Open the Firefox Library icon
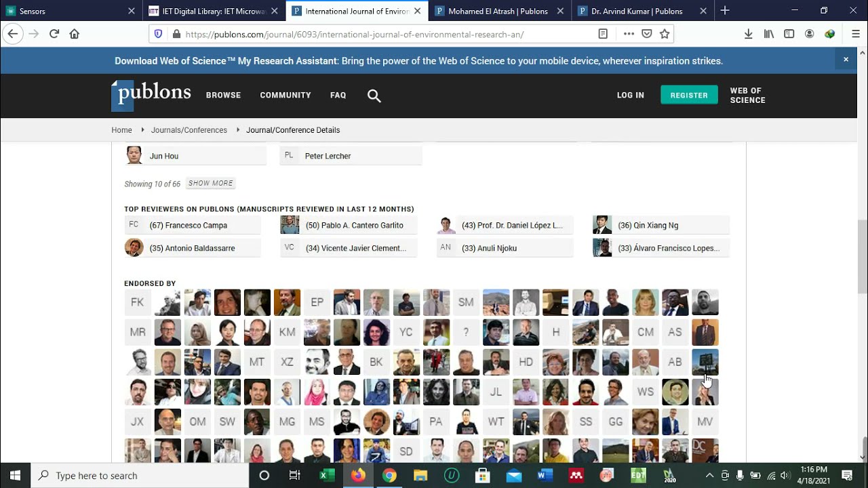The image size is (868, 488). point(769,34)
